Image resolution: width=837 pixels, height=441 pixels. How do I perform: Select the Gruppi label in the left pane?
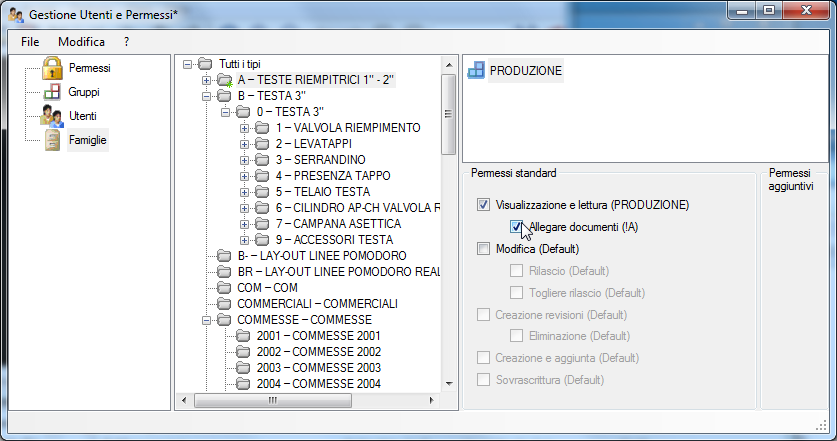[x=84, y=92]
